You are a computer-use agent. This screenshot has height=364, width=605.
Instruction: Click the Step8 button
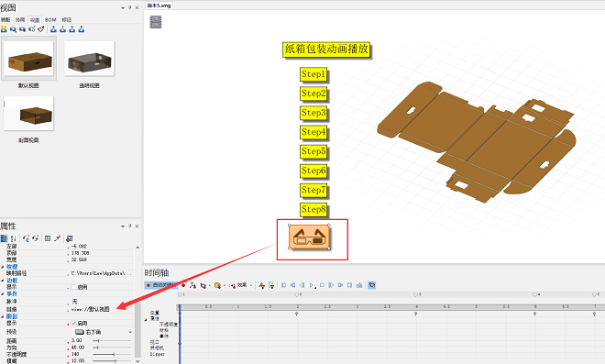coord(313,210)
